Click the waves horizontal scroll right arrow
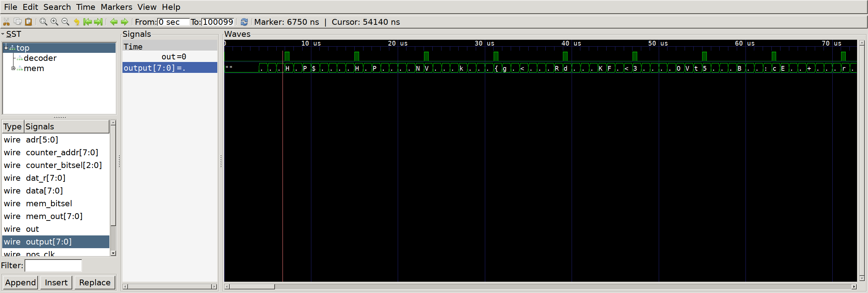 click(x=854, y=287)
